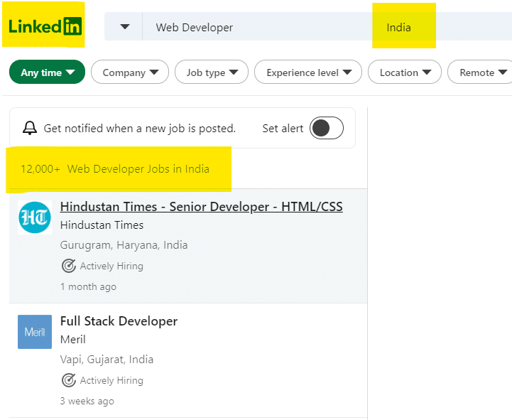Open the Job type filter dropdown
The height and width of the screenshot is (420, 512).
pyautogui.click(x=212, y=72)
